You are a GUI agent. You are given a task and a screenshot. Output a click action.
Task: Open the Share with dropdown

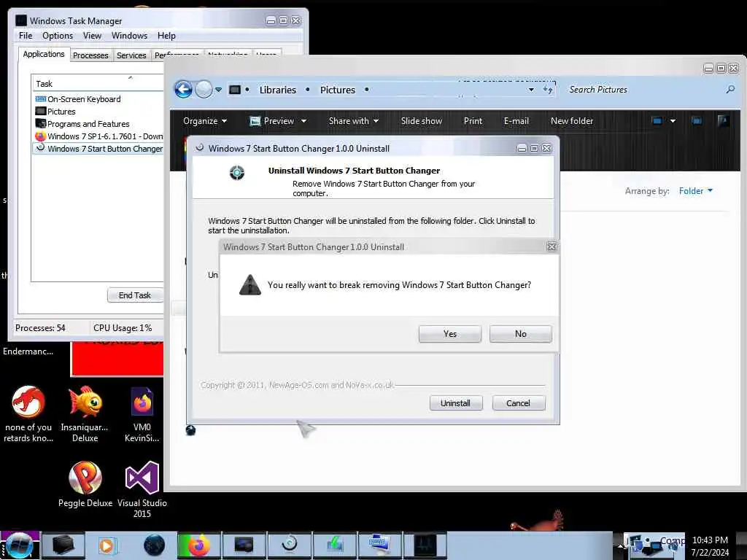[x=354, y=121]
